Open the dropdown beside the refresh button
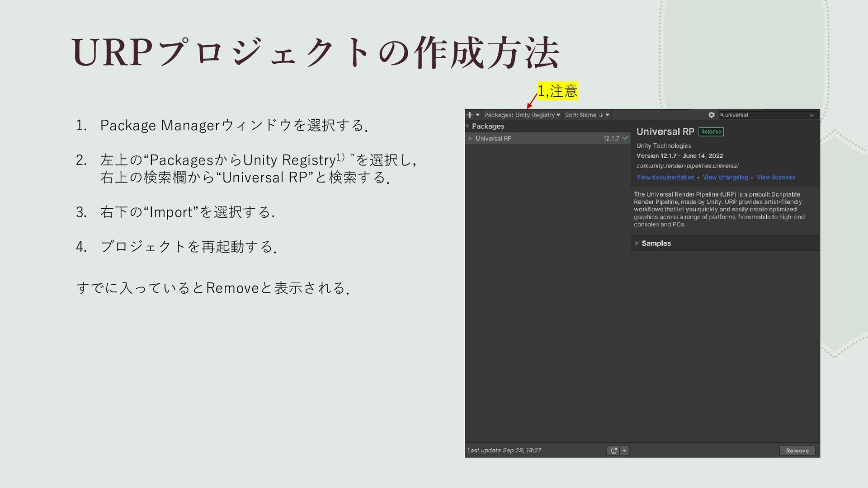The width and height of the screenshot is (868, 488). (x=624, y=450)
